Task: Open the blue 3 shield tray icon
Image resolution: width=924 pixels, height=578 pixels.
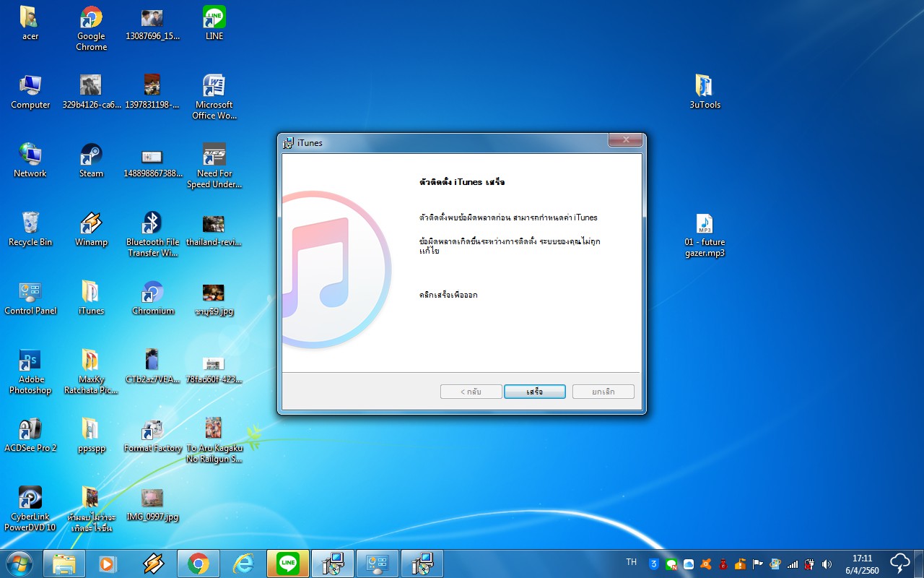Action: click(654, 564)
